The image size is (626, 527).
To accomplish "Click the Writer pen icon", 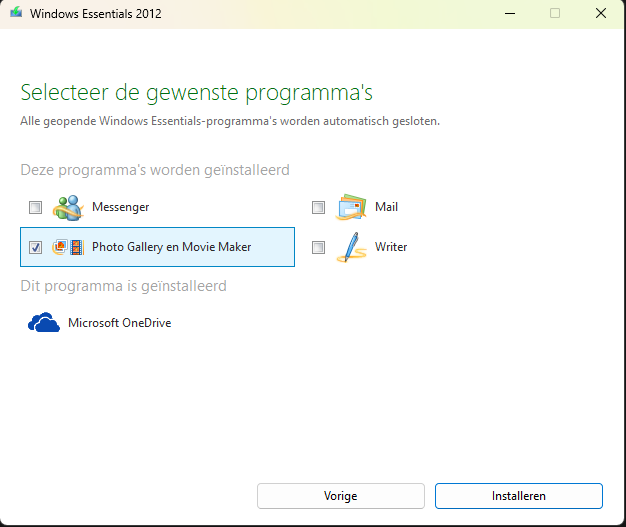I will tap(351, 247).
